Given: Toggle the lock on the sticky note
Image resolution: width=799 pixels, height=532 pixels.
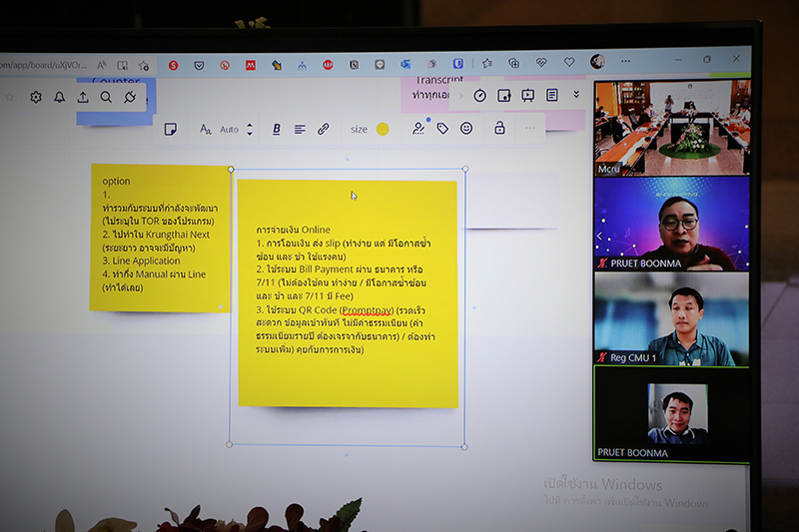Looking at the screenshot, I should pos(500,128).
